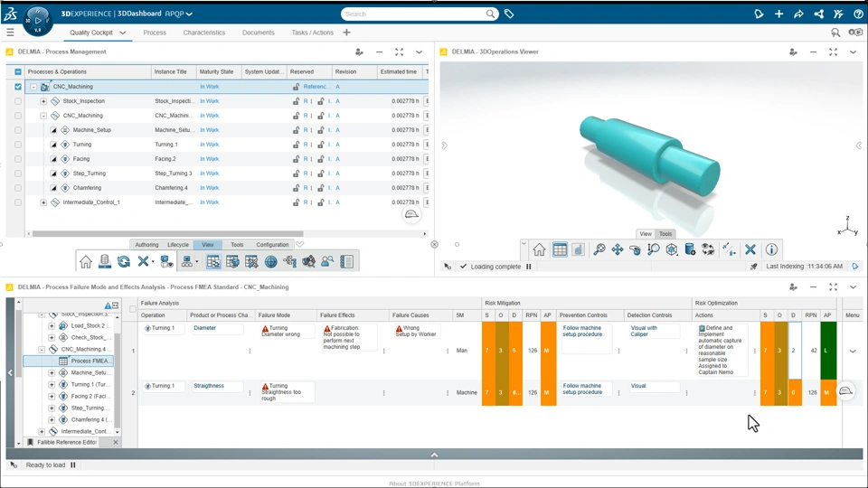Click In Work link for Turning row
This screenshot has height=488, width=868.
click(x=209, y=145)
